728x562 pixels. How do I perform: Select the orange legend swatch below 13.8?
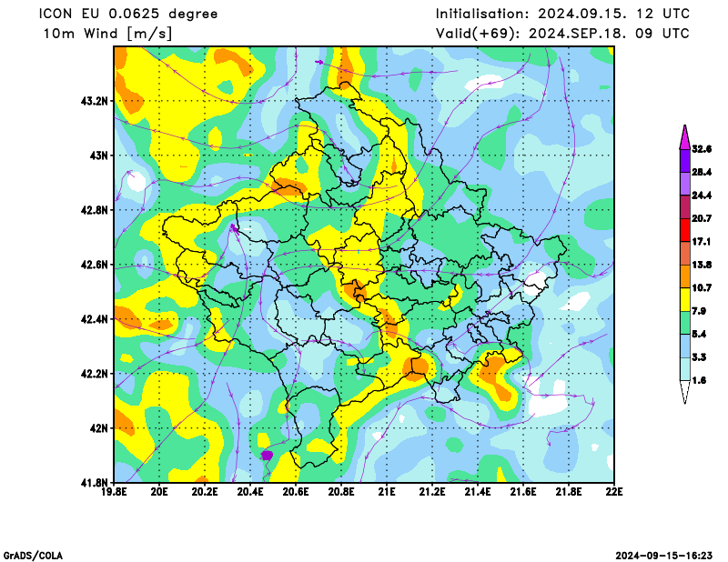pyautogui.click(x=685, y=276)
